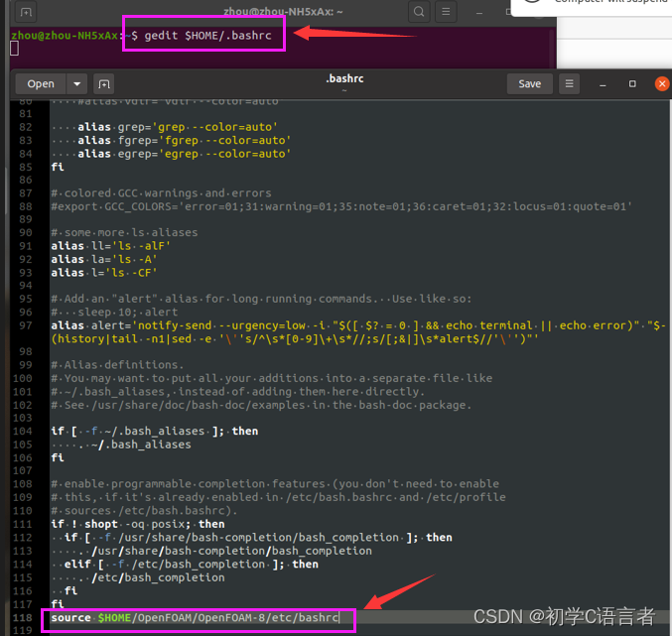Click the comment # Alias definitions.
This screenshot has height=636, width=672.
[x=117, y=365]
